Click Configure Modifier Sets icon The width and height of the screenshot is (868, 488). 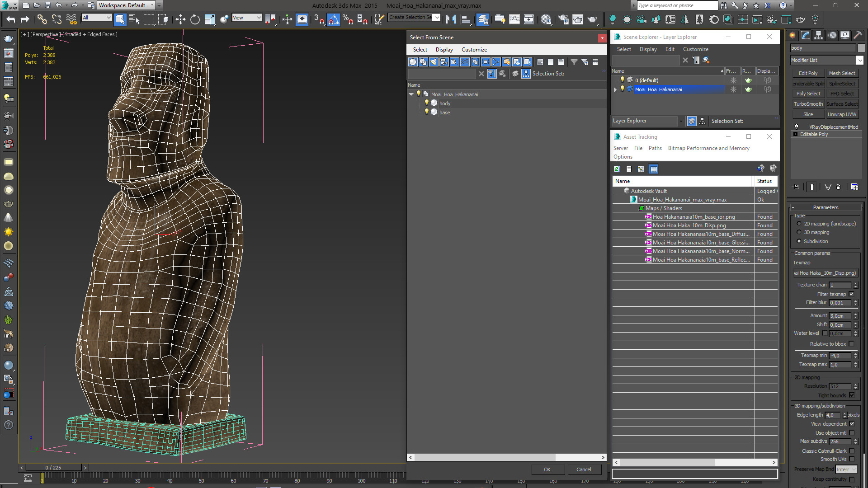point(854,187)
